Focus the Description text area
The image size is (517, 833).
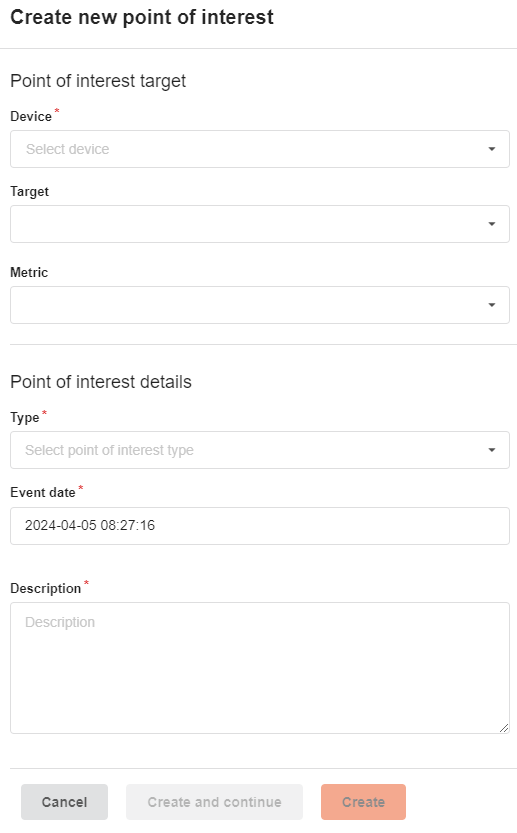pos(260,668)
